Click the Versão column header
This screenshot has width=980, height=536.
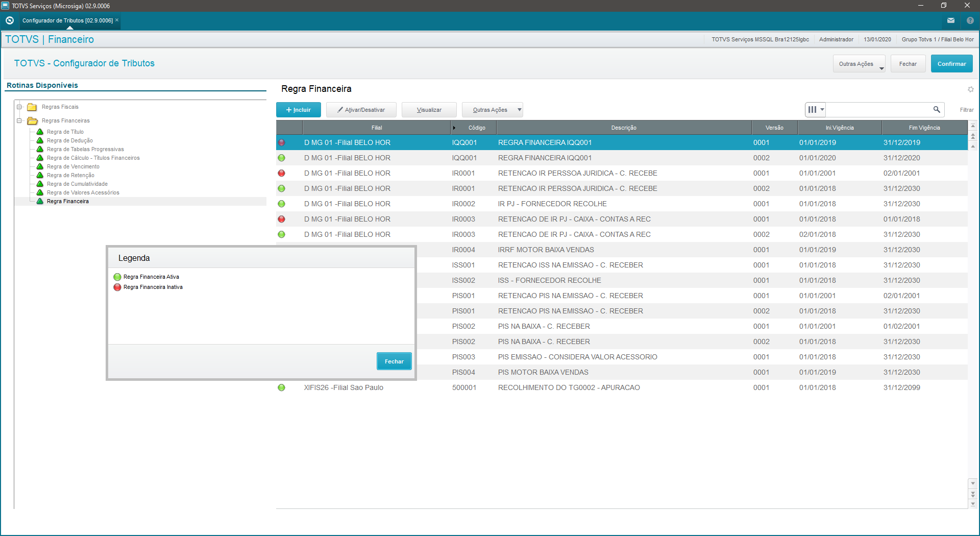tap(774, 128)
